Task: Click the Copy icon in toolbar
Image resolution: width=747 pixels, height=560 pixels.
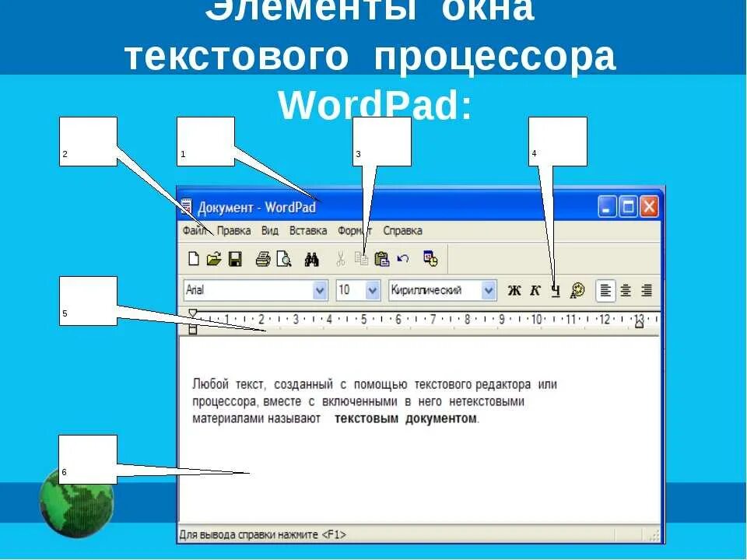Action: click(362, 258)
